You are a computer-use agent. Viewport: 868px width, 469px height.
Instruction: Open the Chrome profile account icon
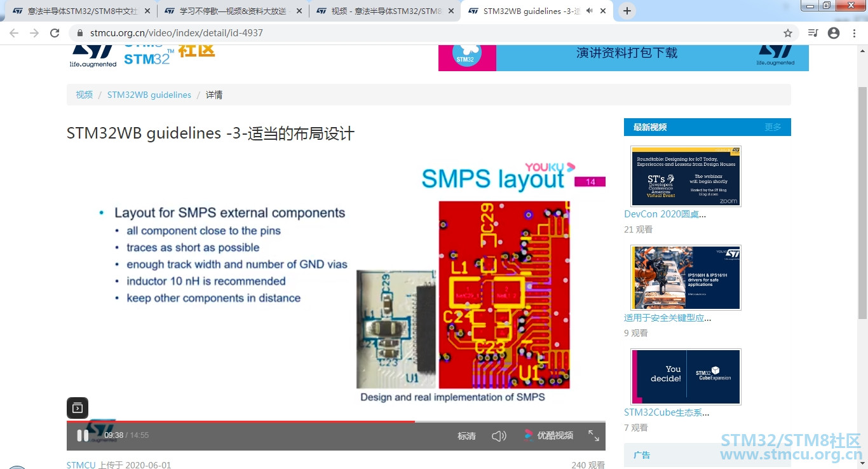click(x=834, y=33)
